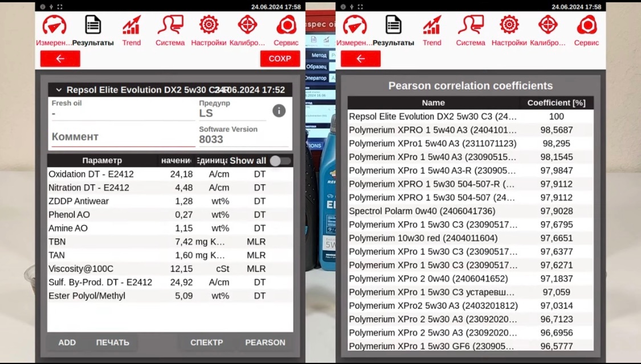The image size is (641, 364).
Task: Open Система icon in the results panel
Action: tap(170, 25)
